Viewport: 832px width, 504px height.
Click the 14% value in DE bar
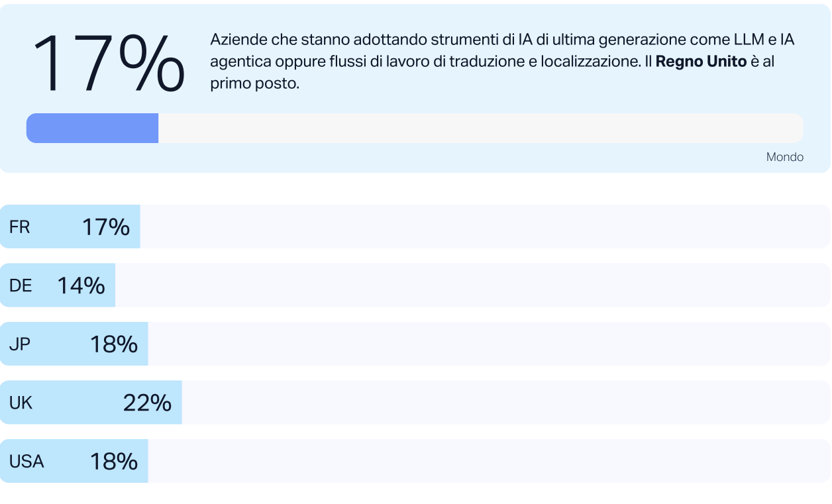click(x=81, y=285)
